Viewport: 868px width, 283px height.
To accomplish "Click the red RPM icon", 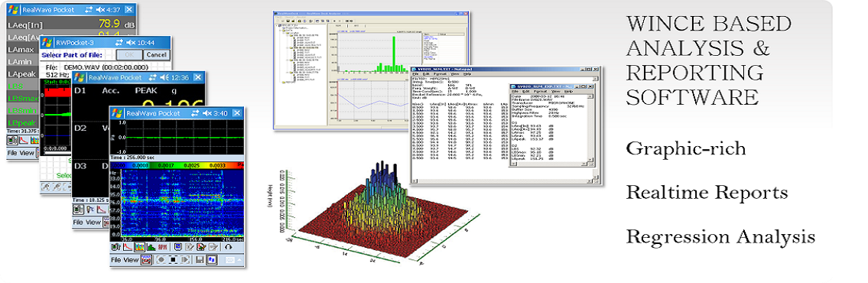I will coord(163,247).
